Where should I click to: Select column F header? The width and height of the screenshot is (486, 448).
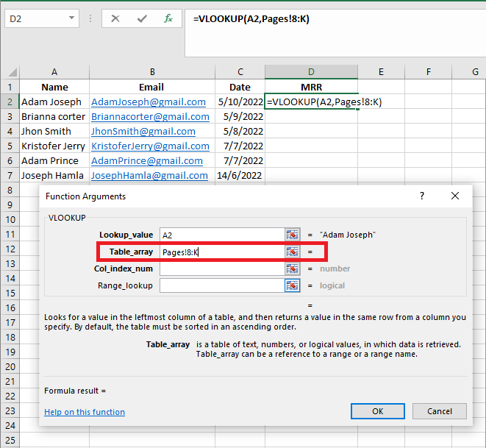point(429,72)
